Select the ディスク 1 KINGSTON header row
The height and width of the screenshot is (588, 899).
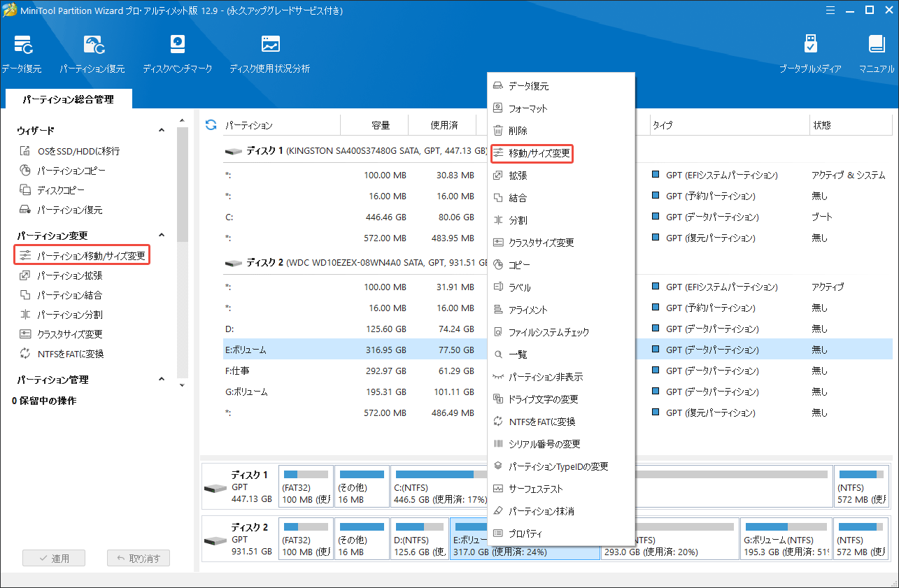(355, 151)
